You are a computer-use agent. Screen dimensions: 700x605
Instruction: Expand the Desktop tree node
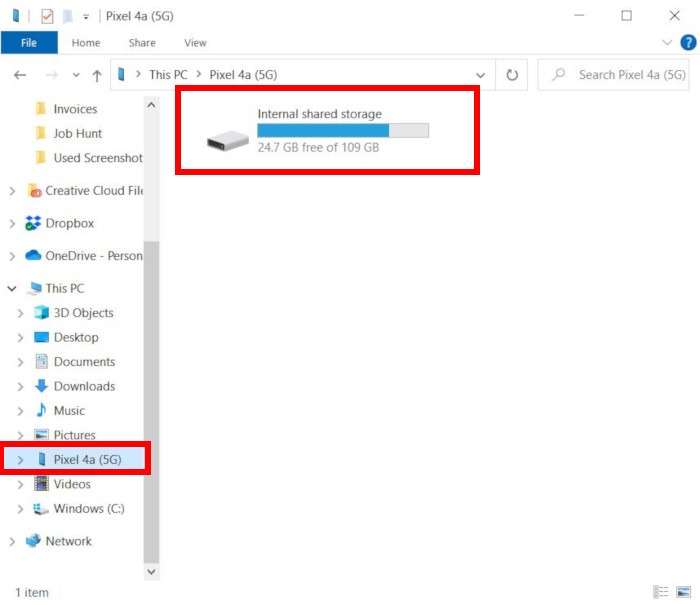tap(20, 338)
